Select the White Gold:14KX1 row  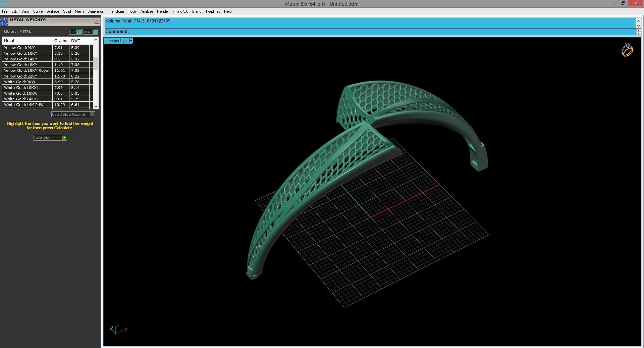48,99
